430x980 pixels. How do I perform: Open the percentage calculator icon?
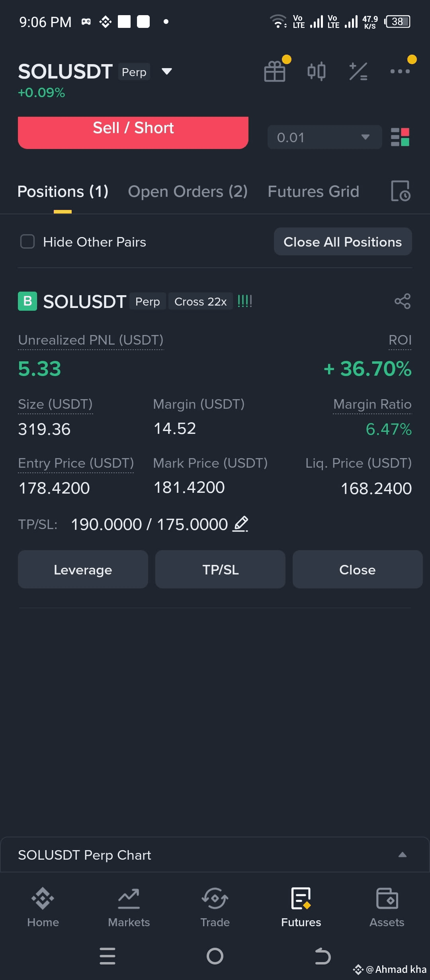coord(358,72)
